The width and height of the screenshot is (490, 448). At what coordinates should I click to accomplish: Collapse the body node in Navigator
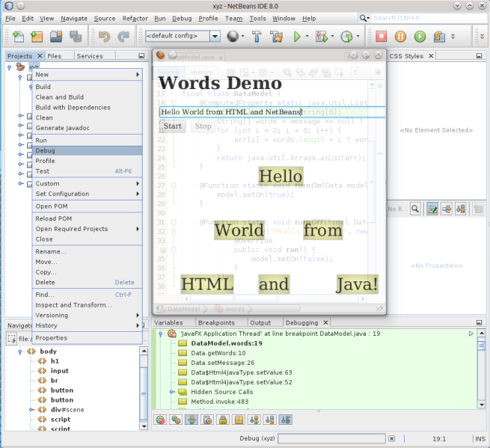20,352
